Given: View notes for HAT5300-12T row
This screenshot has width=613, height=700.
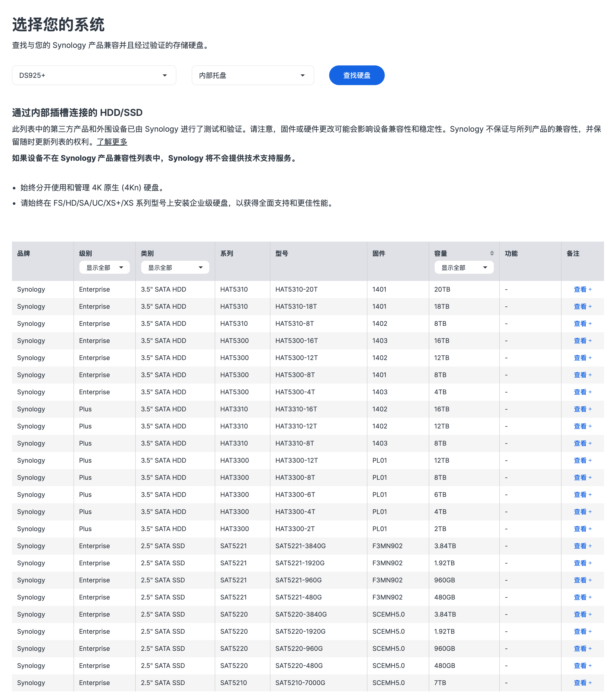Looking at the screenshot, I should click(583, 358).
